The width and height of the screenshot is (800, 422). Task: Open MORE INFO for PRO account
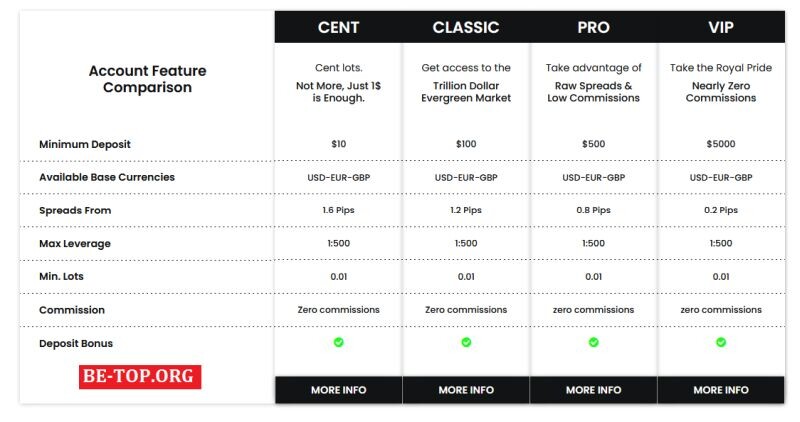(593, 390)
